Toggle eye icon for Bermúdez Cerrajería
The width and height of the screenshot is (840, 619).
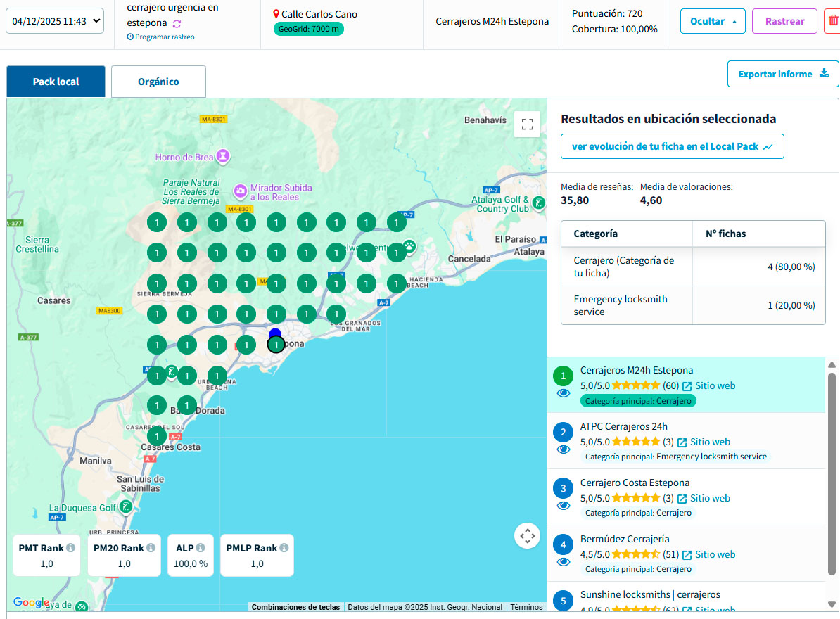[x=564, y=562]
